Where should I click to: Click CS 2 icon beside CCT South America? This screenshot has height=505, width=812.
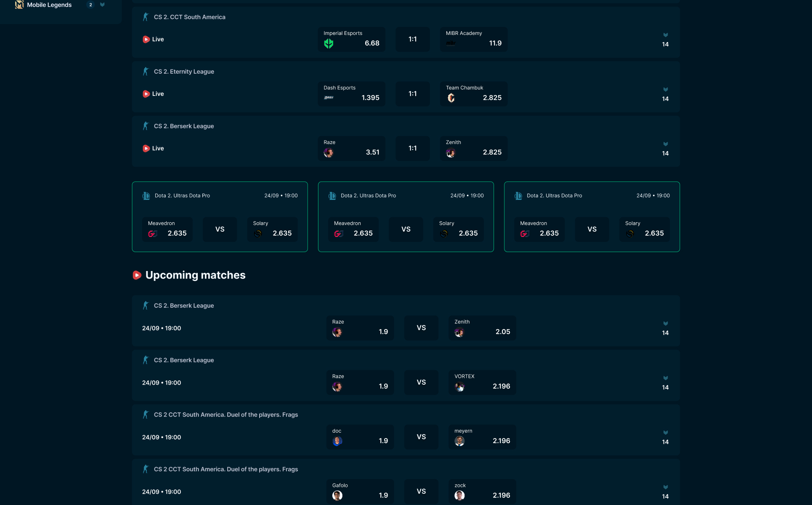[146, 17]
